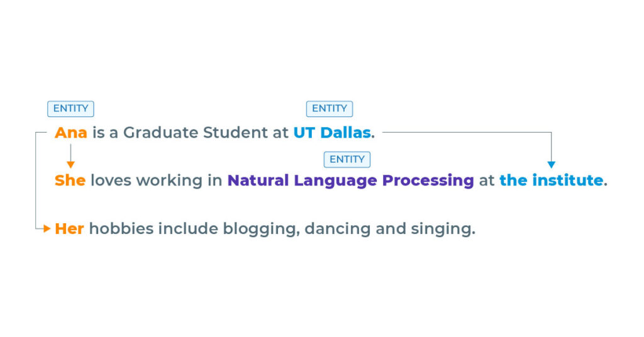Select the blue phrase the institute
644x337 pixels.
pos(551,180)
